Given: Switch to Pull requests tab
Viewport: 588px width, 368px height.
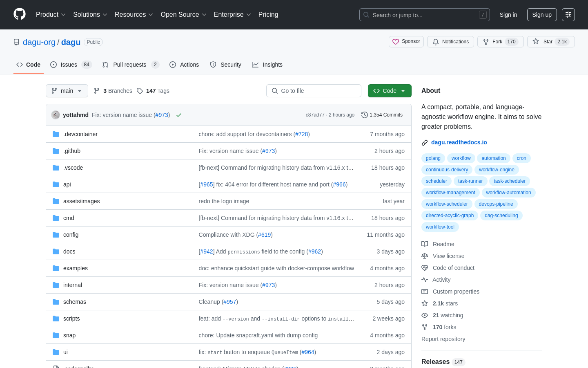Looking at the screenshot, I should point(130,65).
